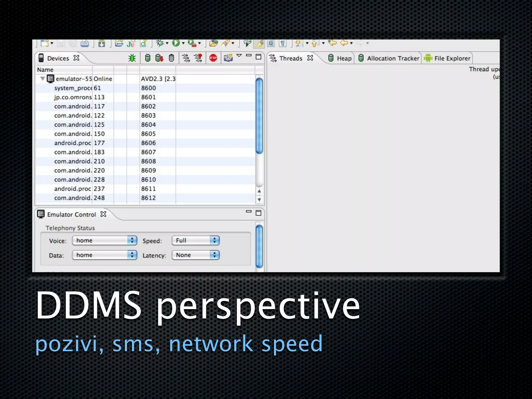Viewport: 532px width, 399px height.
Task: Click the New wizard toolbar icon
Action: [45, 43]
